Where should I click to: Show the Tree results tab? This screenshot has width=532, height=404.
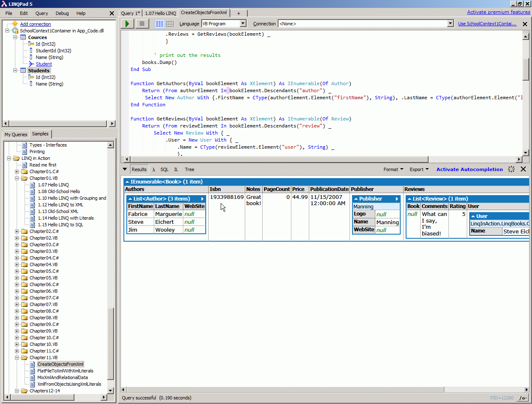190,169
